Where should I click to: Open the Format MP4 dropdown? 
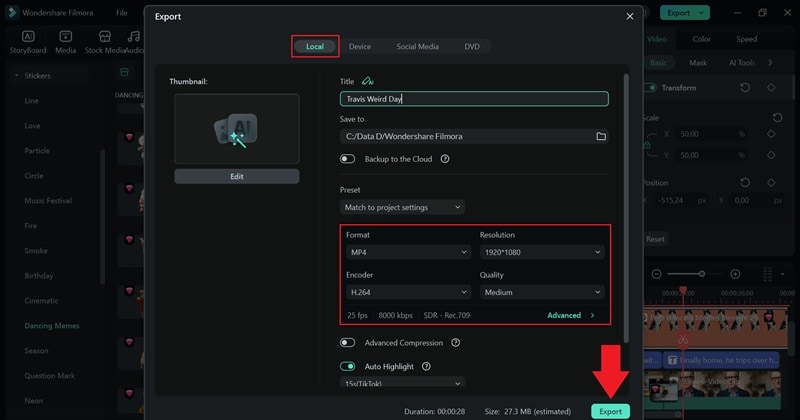pyautogui.click(x=408, y=252)
